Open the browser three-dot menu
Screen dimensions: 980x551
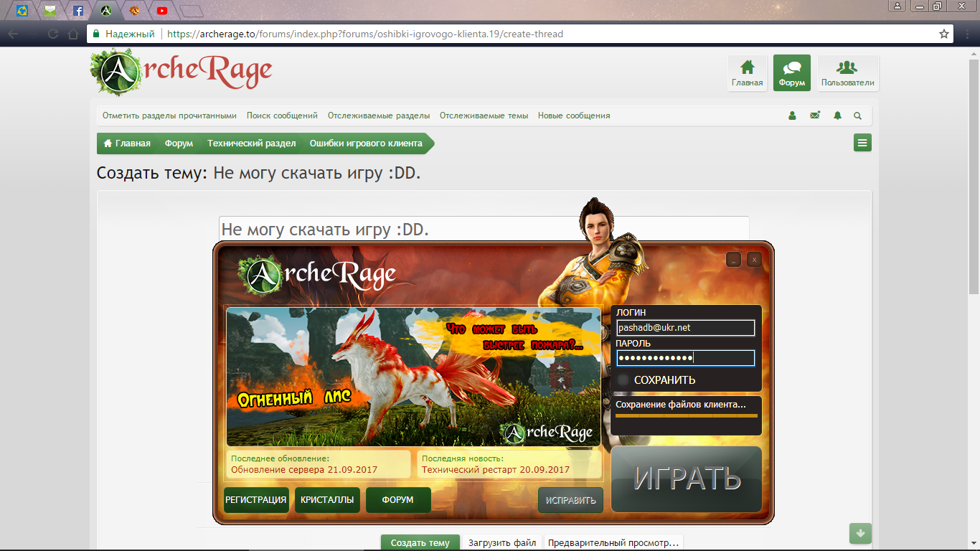tap(968, 34)
